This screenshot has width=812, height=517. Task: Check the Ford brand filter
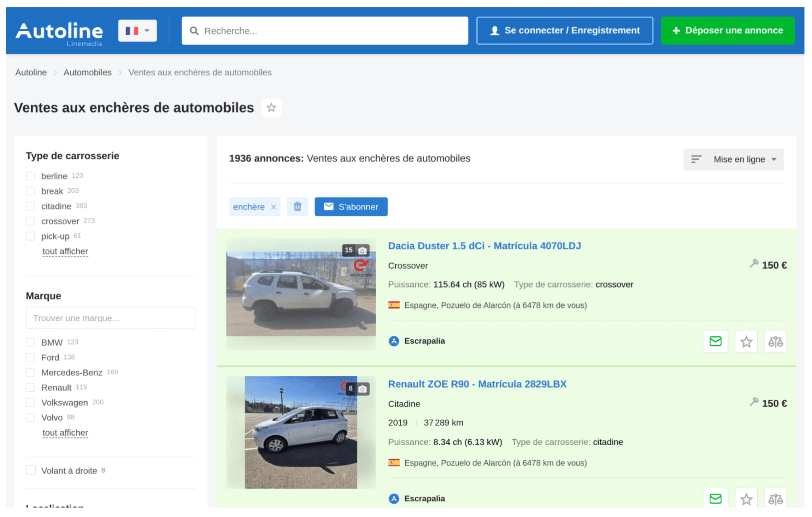coord(30,358)
